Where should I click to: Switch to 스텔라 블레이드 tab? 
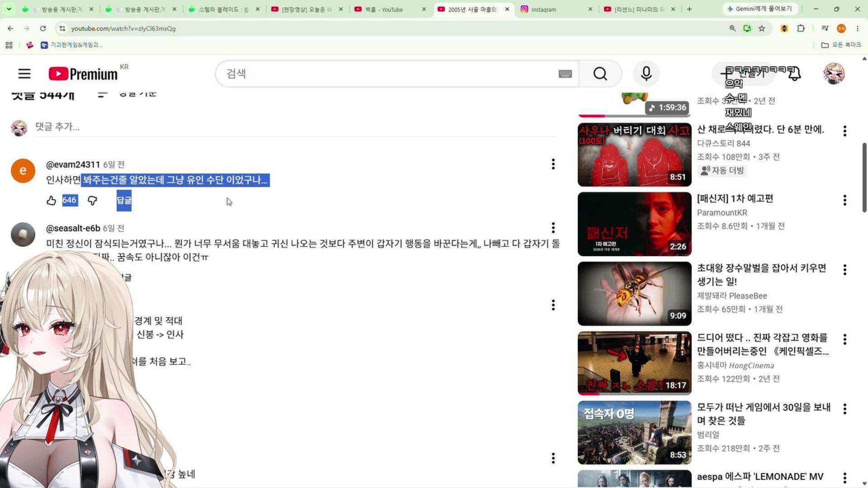click(x=224, y=9)
